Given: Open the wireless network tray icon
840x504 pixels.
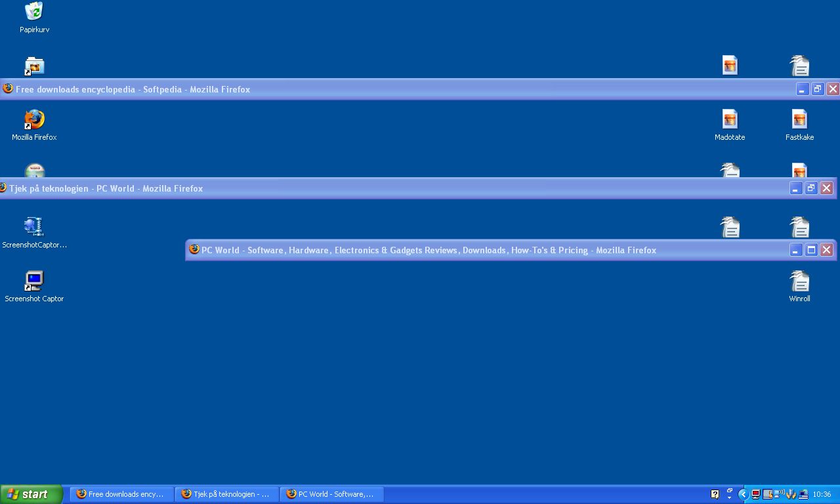Looking at the screenshot, I should pyautogui.click(x=779, y=494).
